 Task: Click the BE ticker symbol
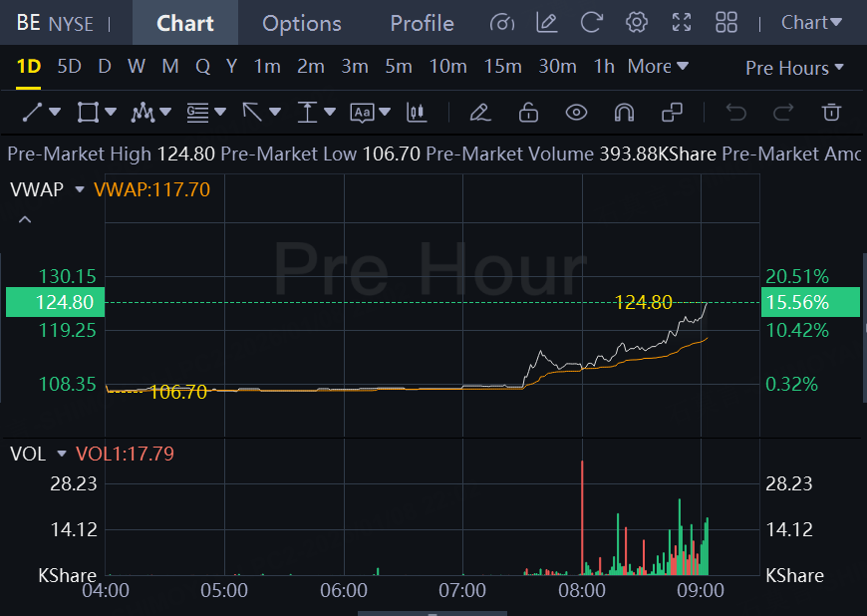pos(28,23)
